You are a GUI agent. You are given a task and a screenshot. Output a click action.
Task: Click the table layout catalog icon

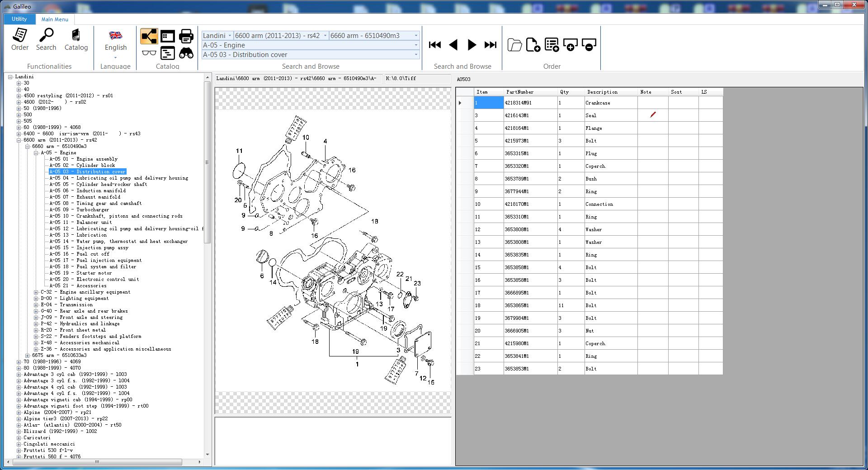pos(167,36)
